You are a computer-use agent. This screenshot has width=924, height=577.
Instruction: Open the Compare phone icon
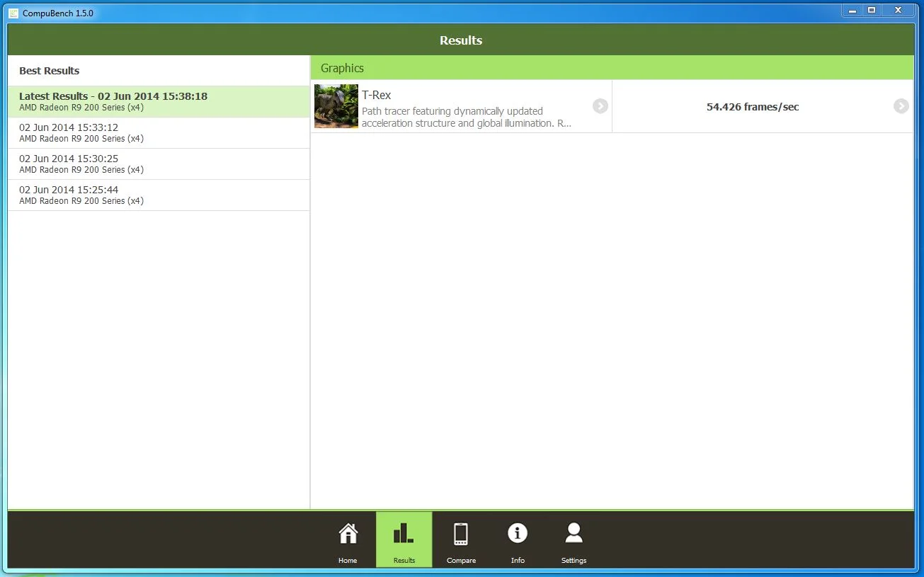click(461, 534)
